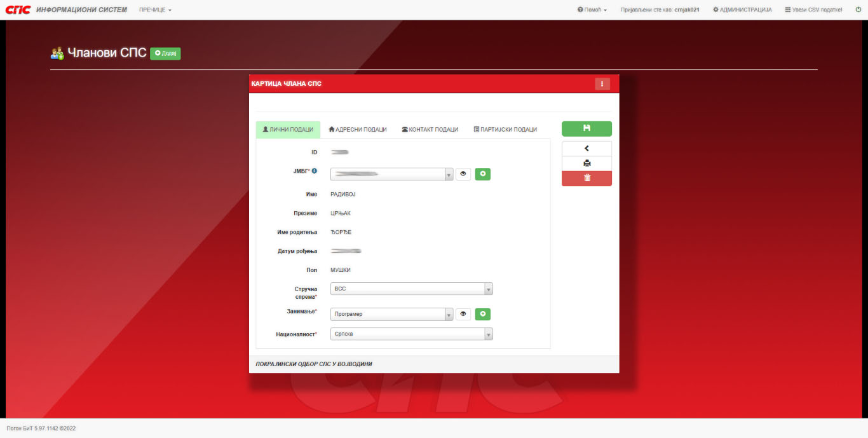Print the member card
Screen dimensions: 868x438
pyautogui.click(x=587, y=163)
